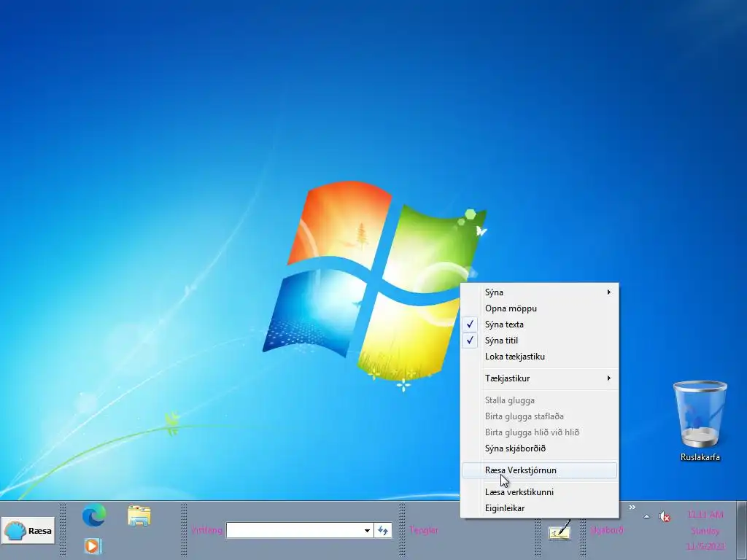747x560 pixels.
Task: Expand the Tækjastikur submenu
Action: click(539, 378)
